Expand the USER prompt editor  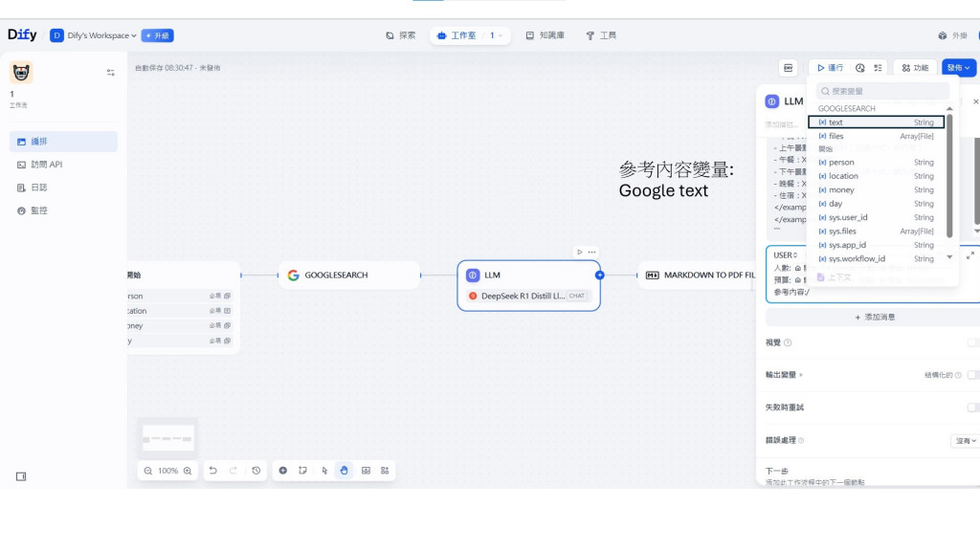(x=970, y=256)
